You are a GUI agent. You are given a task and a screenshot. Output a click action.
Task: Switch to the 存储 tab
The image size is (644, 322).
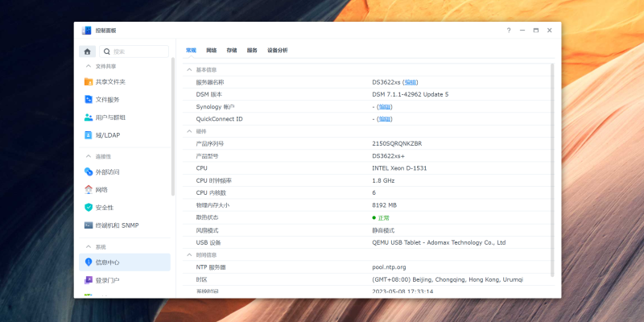[x=232, y=50]
